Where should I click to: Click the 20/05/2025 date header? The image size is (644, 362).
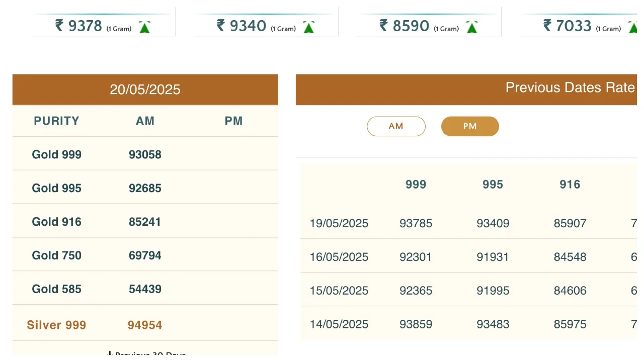[145, 89]
